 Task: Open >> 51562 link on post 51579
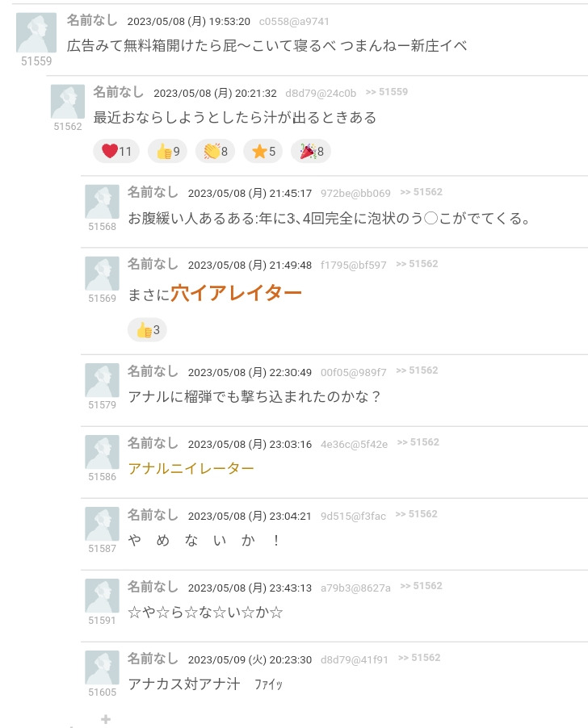pos(417,370)
